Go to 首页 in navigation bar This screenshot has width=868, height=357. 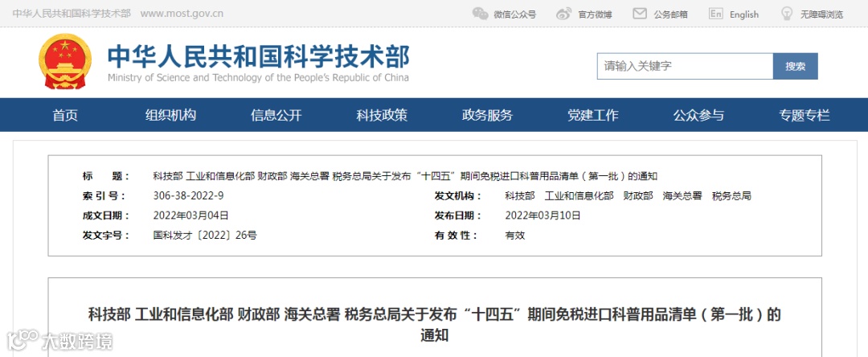(x=65, y=115)
